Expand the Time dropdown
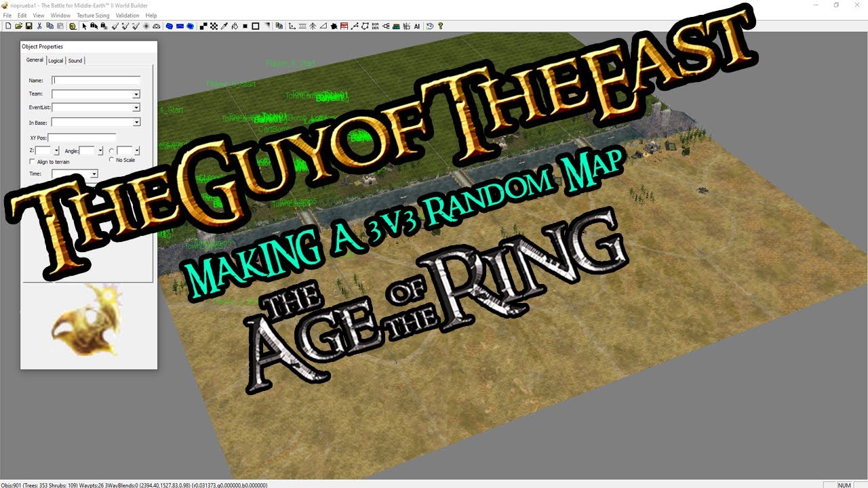Image resolution: width=868 pixels, height=488 pixels. click(94, 174)
